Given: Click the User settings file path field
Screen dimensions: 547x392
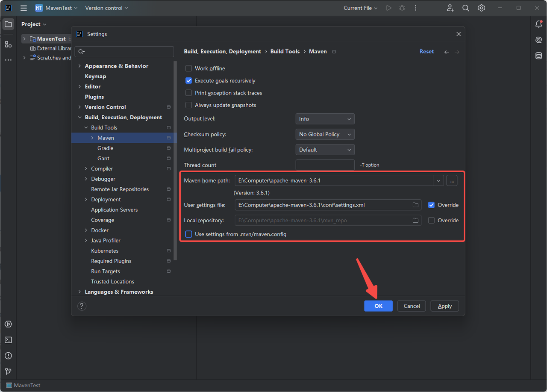Looking at the screenshot, I should click(x=328, y=205).
